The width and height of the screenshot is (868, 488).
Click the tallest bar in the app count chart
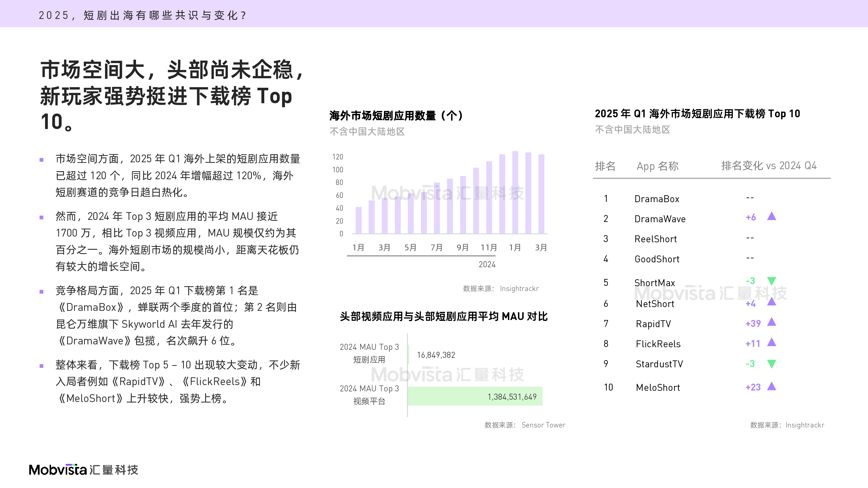pyautogui.click(x=515, y=192)
